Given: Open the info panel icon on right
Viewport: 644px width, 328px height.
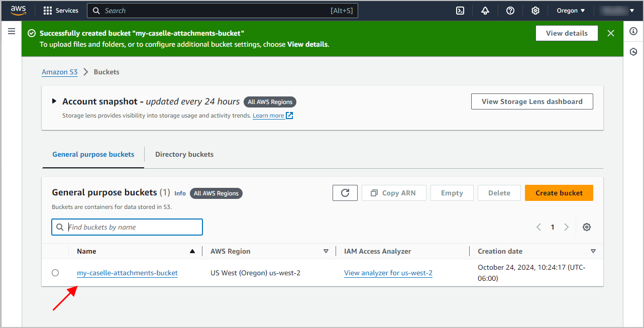Looking at the screenshot, I should pos(633,31).
